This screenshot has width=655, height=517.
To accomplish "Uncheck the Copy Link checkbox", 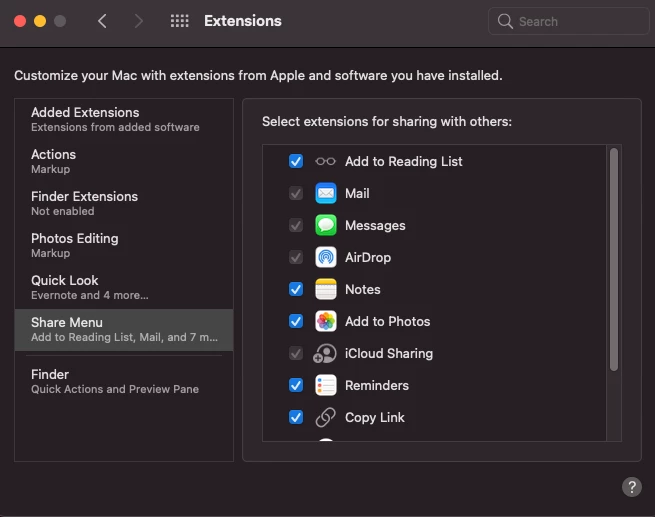I will click(x=296, y=417).
